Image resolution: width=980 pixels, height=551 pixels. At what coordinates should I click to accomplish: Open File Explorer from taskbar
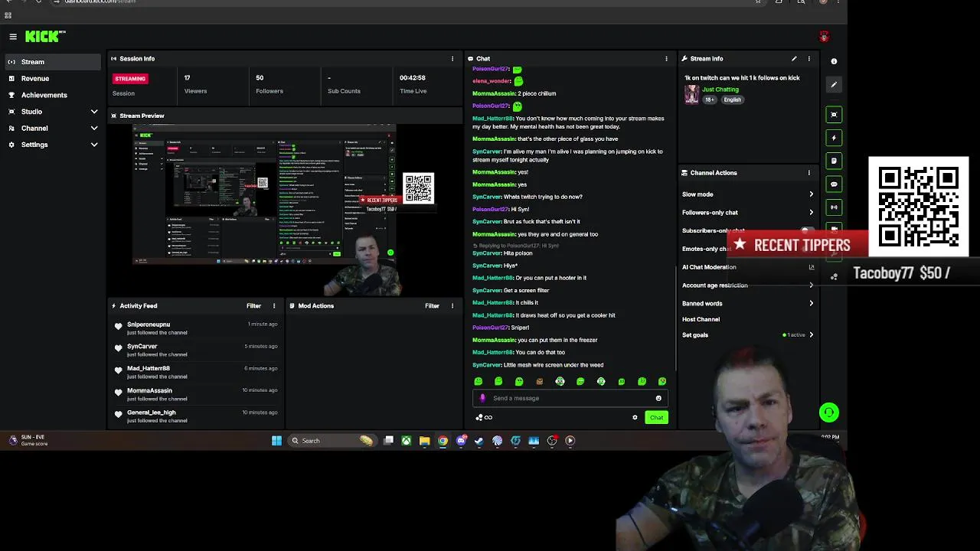click(424, 441)
